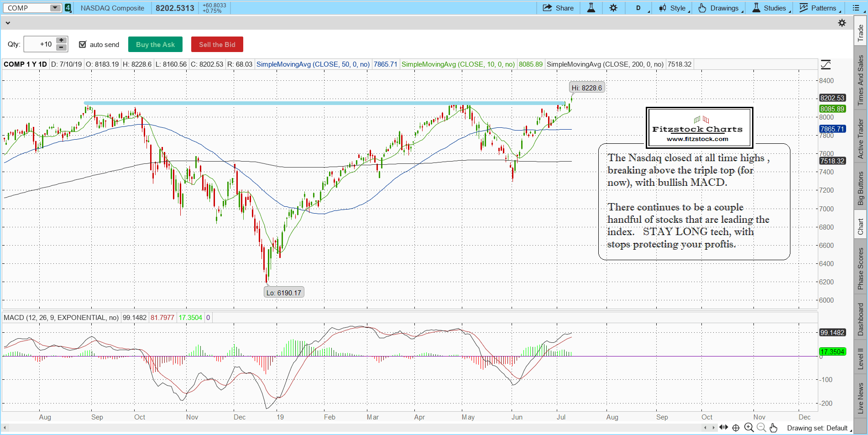The height and width of the screenshot is (435, 868).
Task: Open the COMP symbol dropdown
Action: (x=55, y=8)
